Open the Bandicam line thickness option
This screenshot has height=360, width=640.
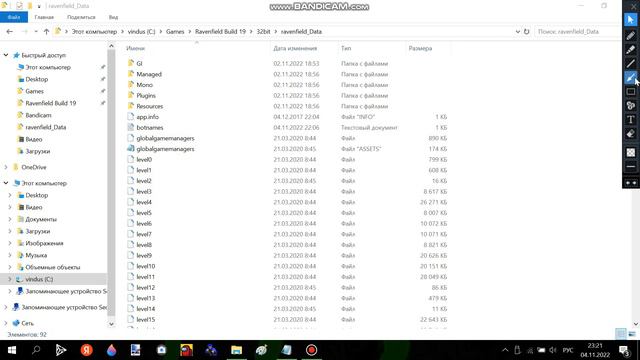631,167
